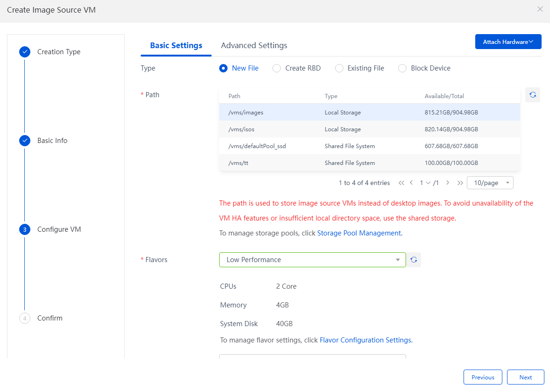Image resolution: width=550 pixels, height=392 pixels.
Task: Open the Basic Settings tab
Action: (x=176, y=46)
